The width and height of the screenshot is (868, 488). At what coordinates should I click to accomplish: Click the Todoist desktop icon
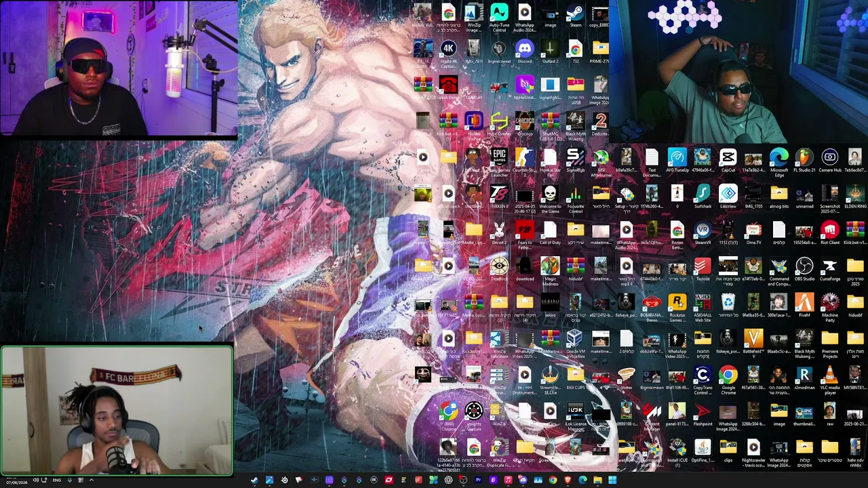click(x=703, y=270)
